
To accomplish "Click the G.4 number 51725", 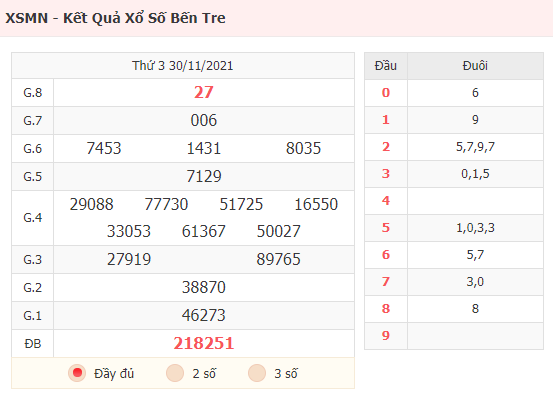I will pyautogui.click(x=241, y=204).
